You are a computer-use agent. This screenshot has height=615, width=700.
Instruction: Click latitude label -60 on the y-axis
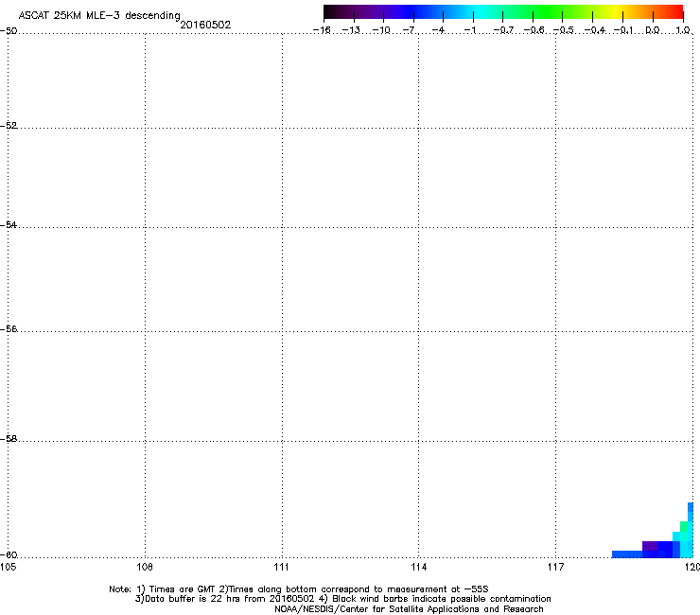coord(9,555)
